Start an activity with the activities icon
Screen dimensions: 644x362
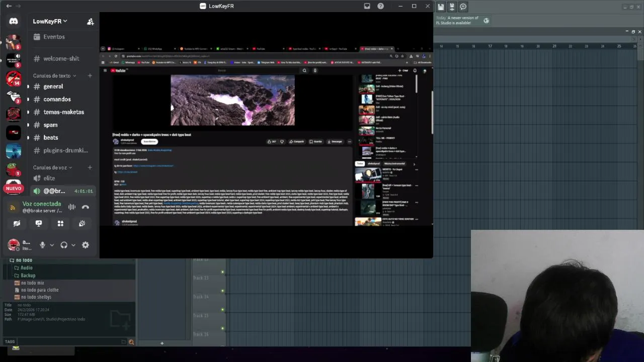(60, 224)
